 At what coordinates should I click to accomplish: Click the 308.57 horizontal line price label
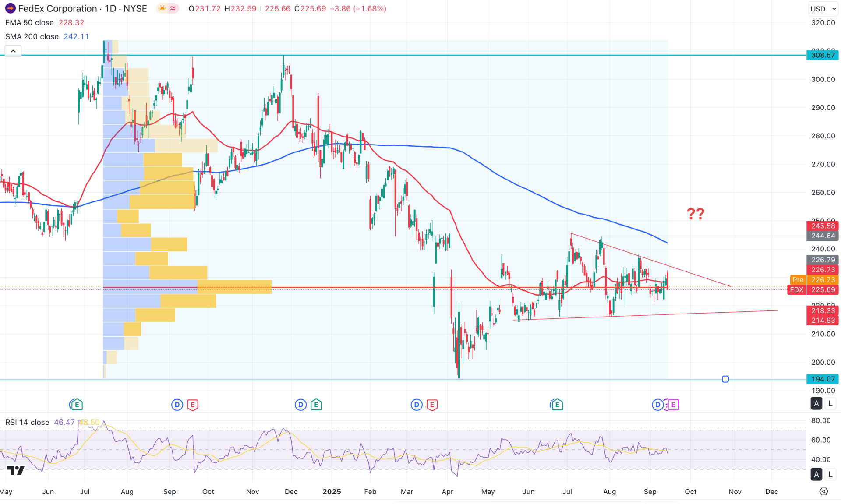823,55
